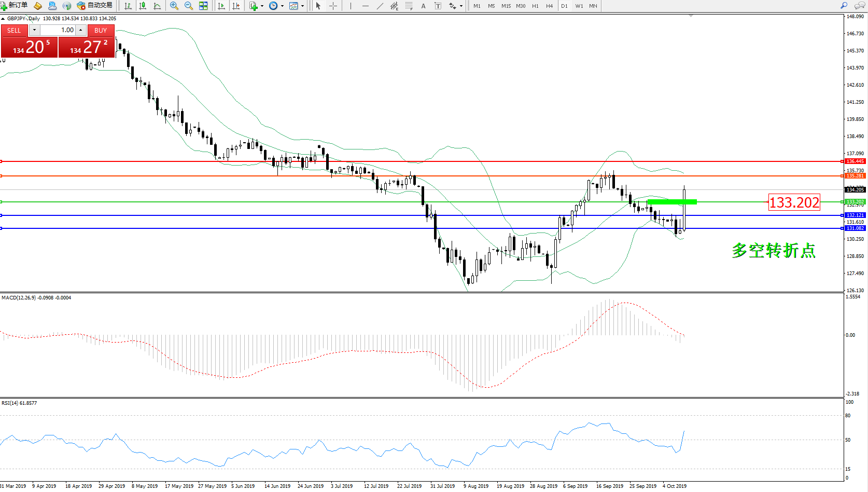The image size is (868, 492).
Task: Select the trendline drawing tool
Action: pos(380,6)
